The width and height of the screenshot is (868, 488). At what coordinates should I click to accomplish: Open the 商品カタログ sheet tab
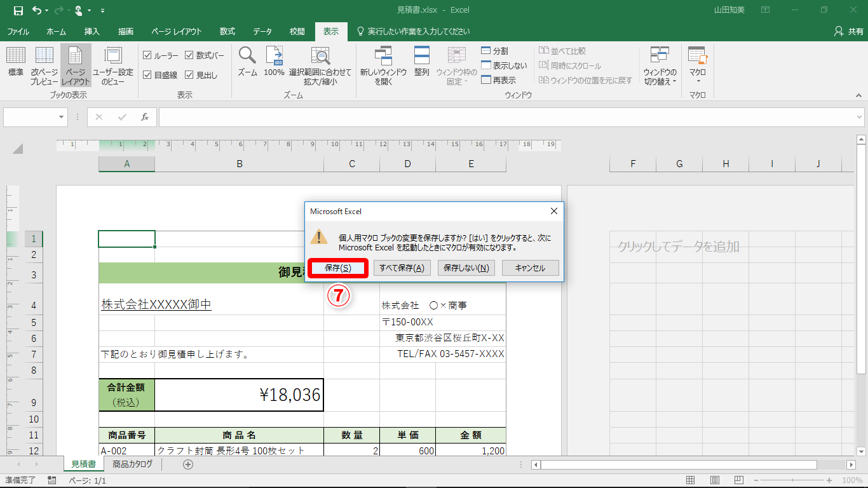coord(132,464)
